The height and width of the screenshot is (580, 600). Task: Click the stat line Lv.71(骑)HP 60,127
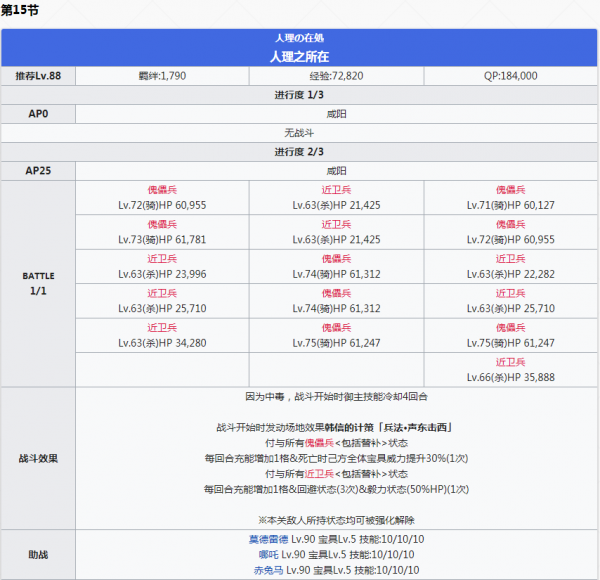point(510,205)
